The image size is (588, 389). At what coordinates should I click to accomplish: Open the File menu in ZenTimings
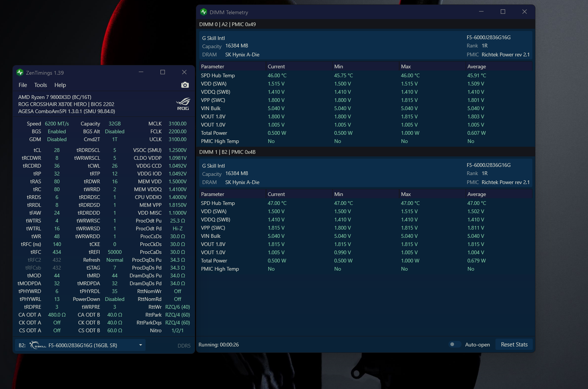click(x=23, y=85)
